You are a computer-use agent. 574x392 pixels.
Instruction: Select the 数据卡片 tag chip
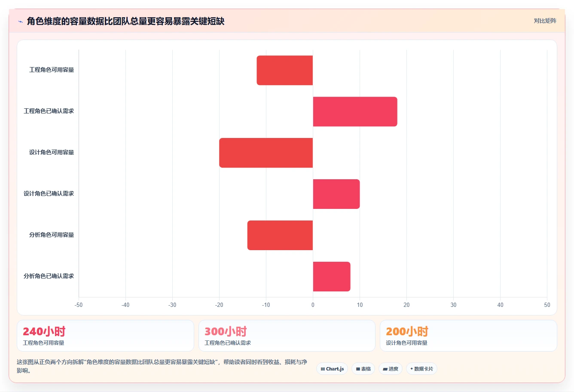click(421, 369)
